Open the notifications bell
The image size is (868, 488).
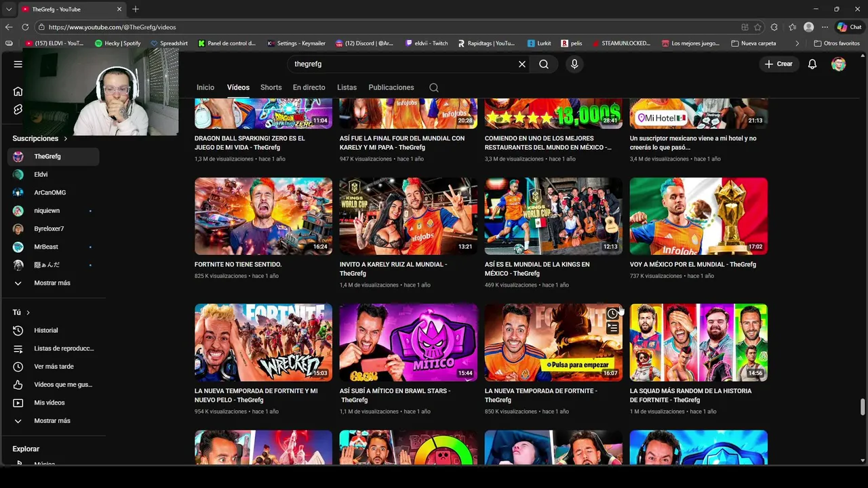click(x=812, y=64)
